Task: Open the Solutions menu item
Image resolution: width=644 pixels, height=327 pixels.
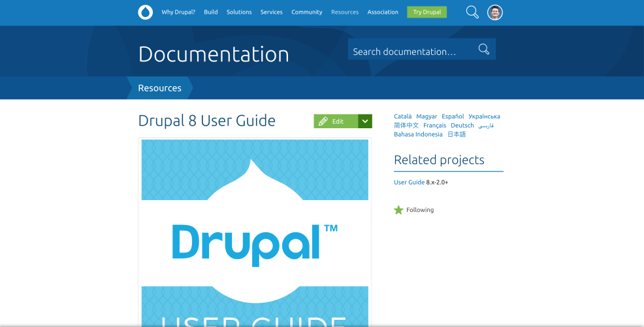Action: click(239, 12)
